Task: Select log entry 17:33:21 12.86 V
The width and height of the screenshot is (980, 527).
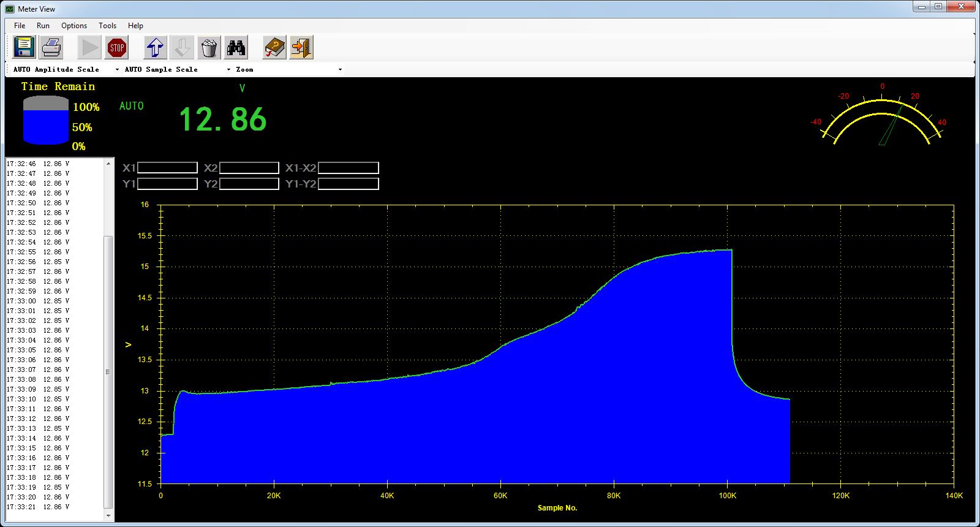Action: pyautogui.click(x=38, y=507)
